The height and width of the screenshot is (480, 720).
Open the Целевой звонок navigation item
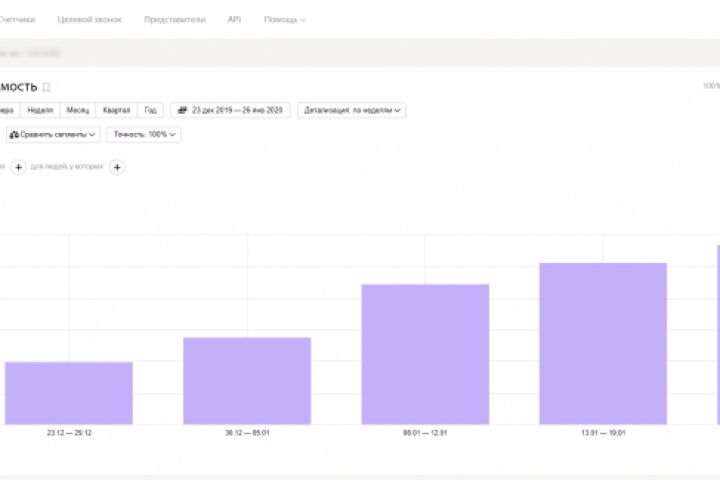(89, 19)
